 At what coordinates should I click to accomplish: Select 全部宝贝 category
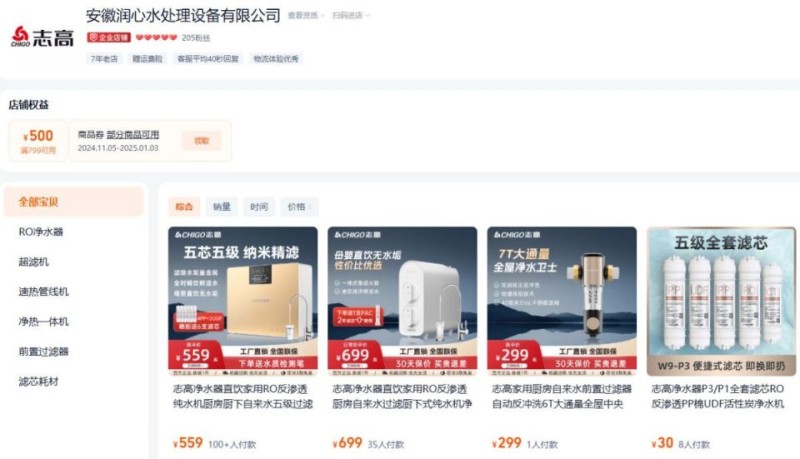coord(74,202)
